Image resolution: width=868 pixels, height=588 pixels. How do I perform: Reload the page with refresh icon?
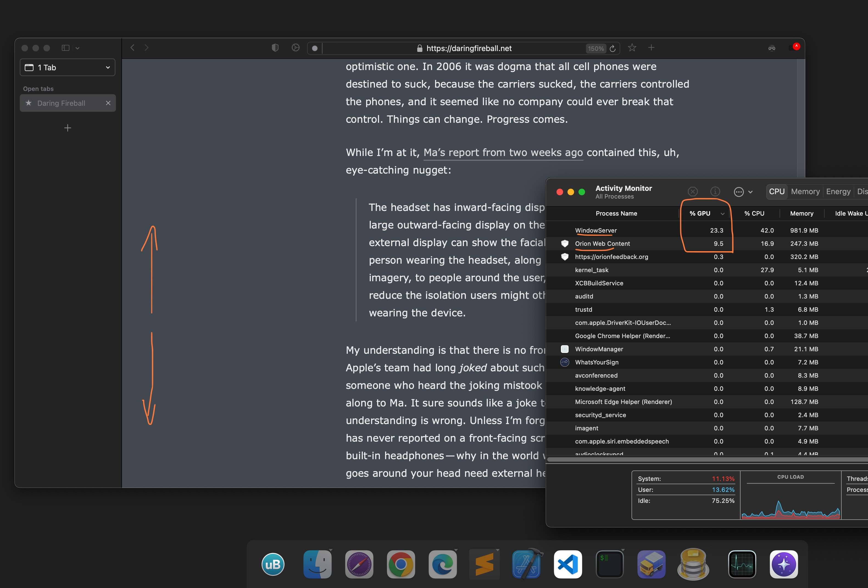[613, 49]
